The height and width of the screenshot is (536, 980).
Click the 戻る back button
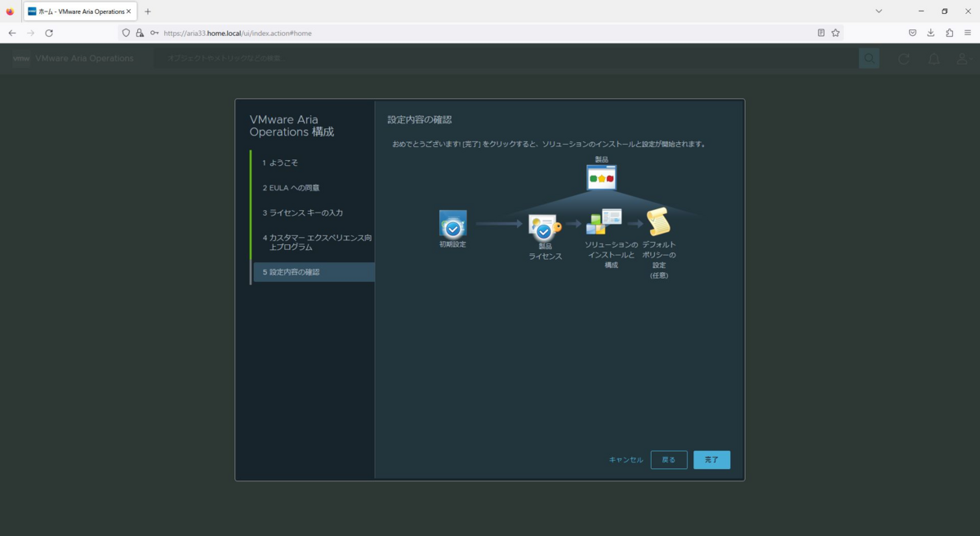[x=669, y=460]
